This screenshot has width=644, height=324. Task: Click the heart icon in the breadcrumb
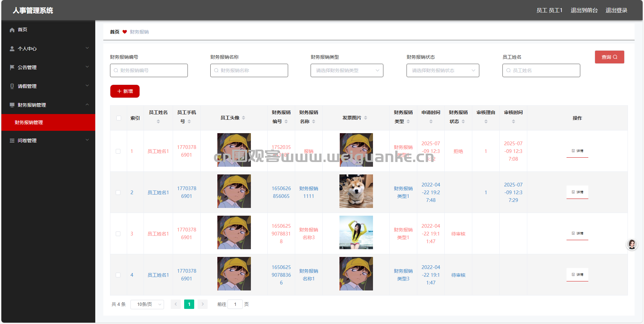click(x=125, y=32)
